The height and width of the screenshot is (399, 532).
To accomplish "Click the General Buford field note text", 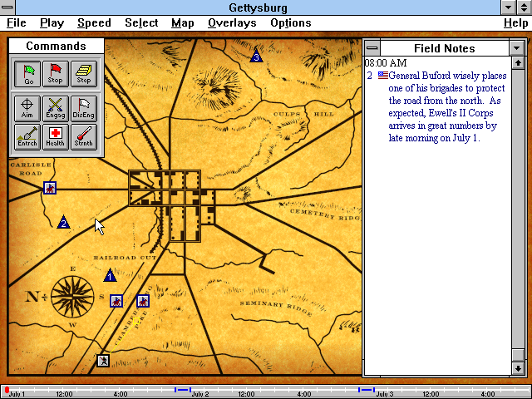I will pyautogui.click(x=447, y=107).
